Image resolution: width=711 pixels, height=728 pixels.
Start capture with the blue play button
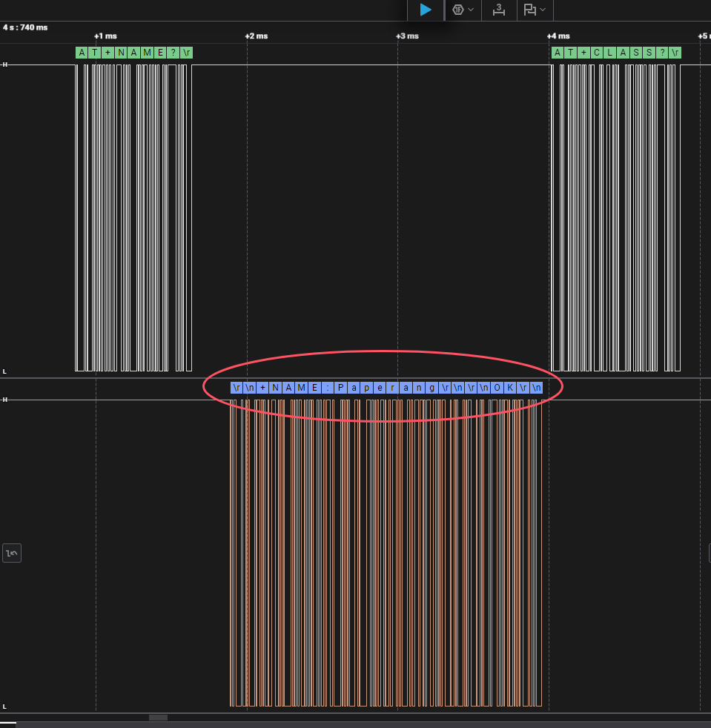click(x=426, y=10)
